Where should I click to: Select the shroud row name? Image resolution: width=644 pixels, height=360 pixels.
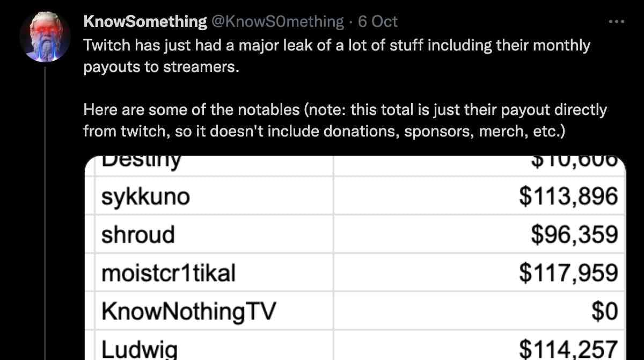(138, 235)
